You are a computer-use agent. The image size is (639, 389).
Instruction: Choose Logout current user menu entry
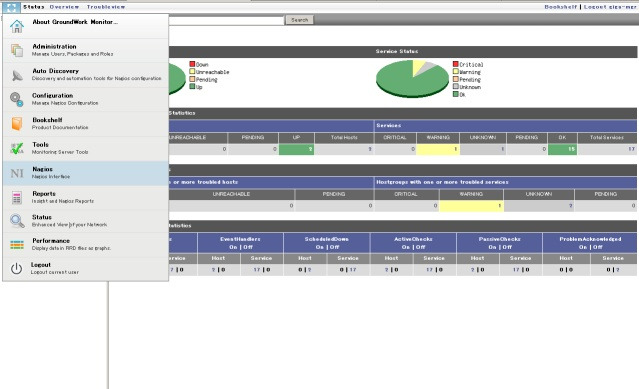point(86,268)
